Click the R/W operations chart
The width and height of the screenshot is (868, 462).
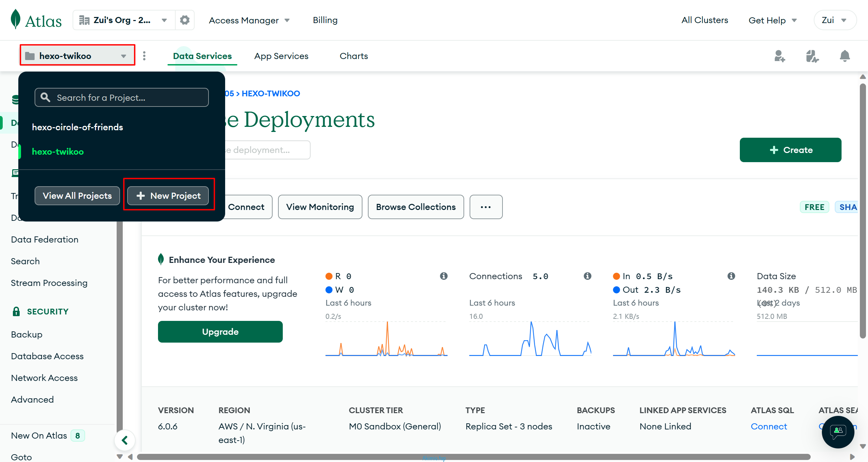pos(386,339)
